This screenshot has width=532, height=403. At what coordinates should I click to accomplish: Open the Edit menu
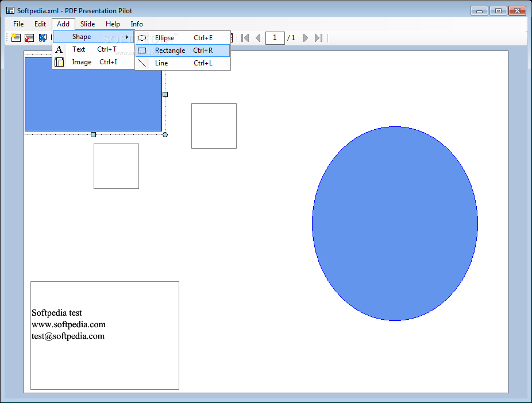point(40,24)
